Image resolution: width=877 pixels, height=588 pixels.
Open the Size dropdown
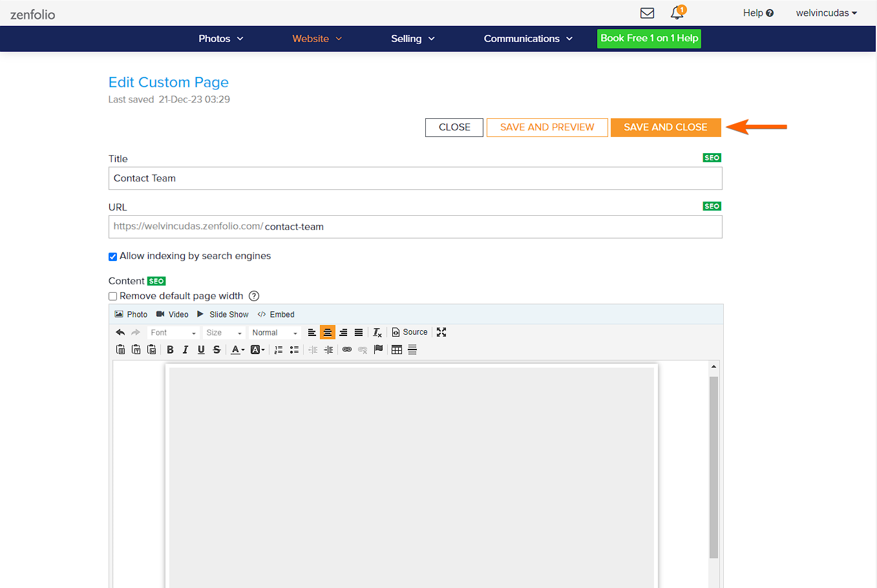pyautogui.click(x=224, y=333)
